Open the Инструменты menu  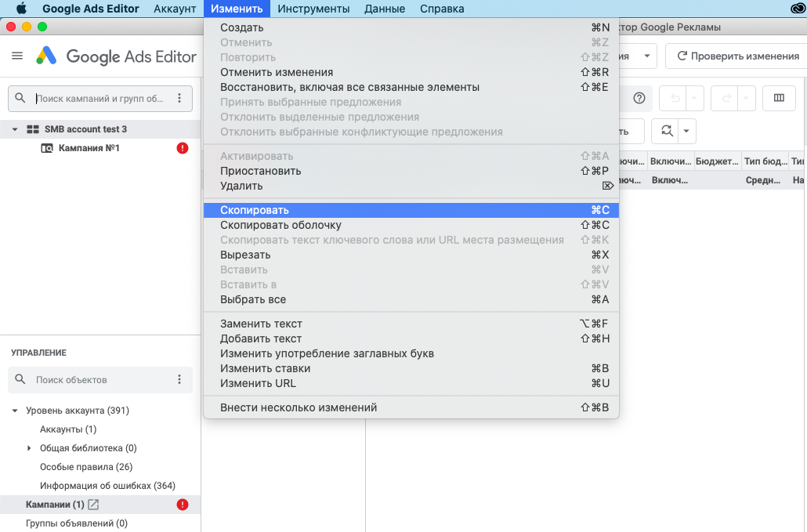(313, 9)
